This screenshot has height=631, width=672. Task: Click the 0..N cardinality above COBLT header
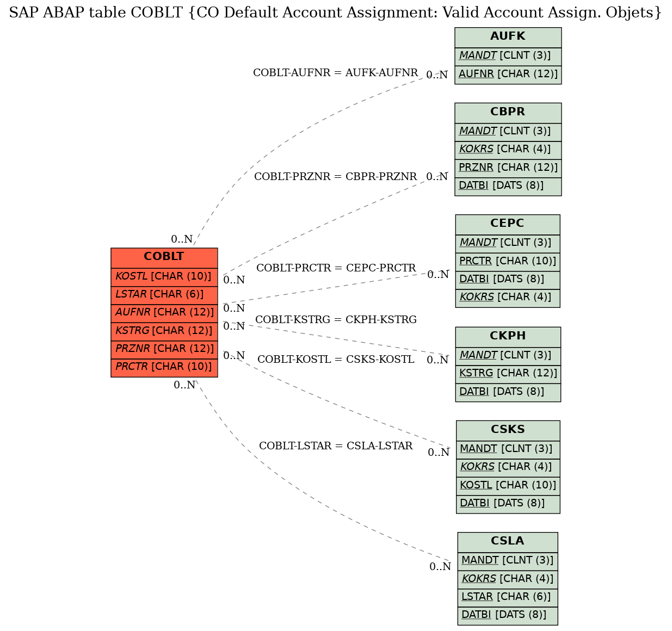[182, 239]
